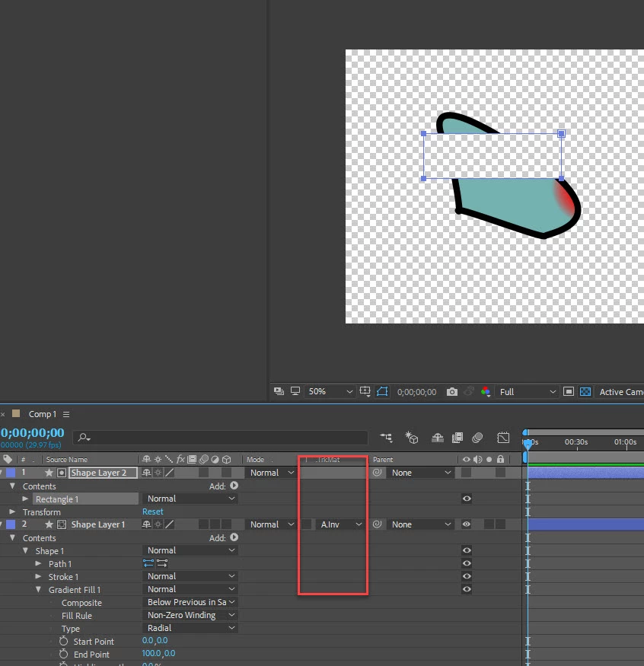Image resolution: width=644 pixels, height=666 pixels.
Task: Open the show channel and color management icon
Action: click(x=486, y=392)
